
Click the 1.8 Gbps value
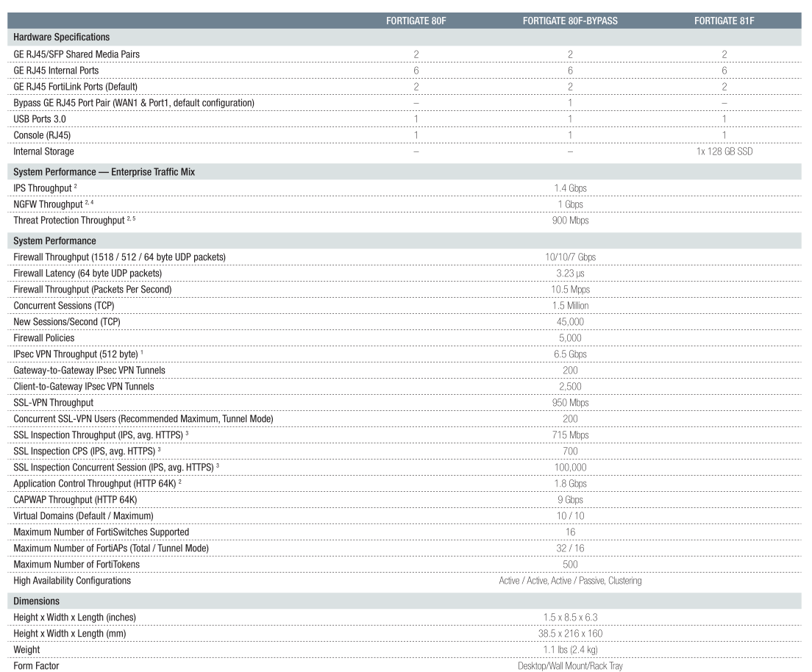click(570, 483)
